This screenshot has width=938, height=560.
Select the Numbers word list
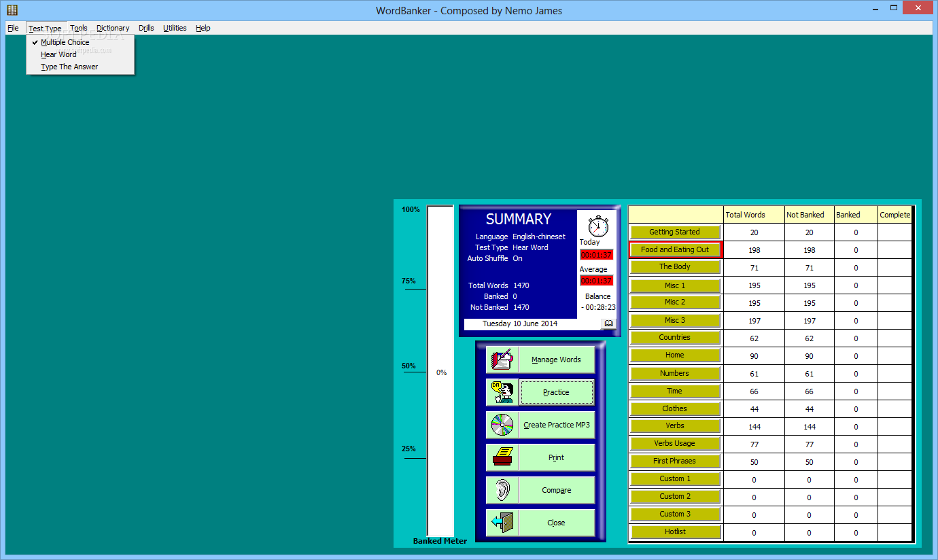pyautogui.click(x=675, y=373)
